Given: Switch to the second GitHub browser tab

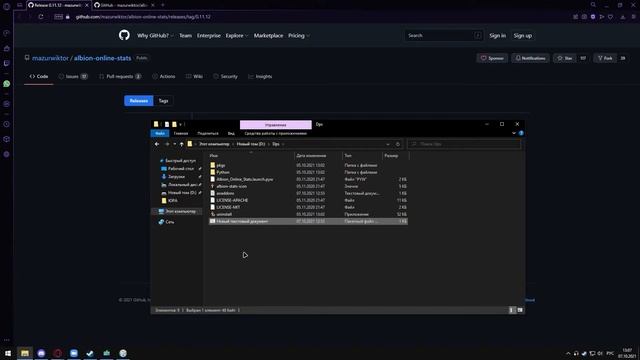Looking at the screenshot, I should pyautogui.click(x=124, y=5).
